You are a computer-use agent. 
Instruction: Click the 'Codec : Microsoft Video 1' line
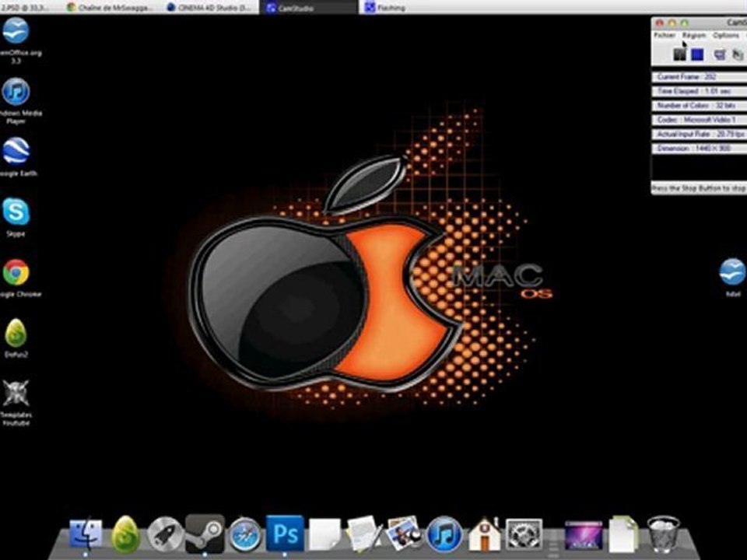700,120
